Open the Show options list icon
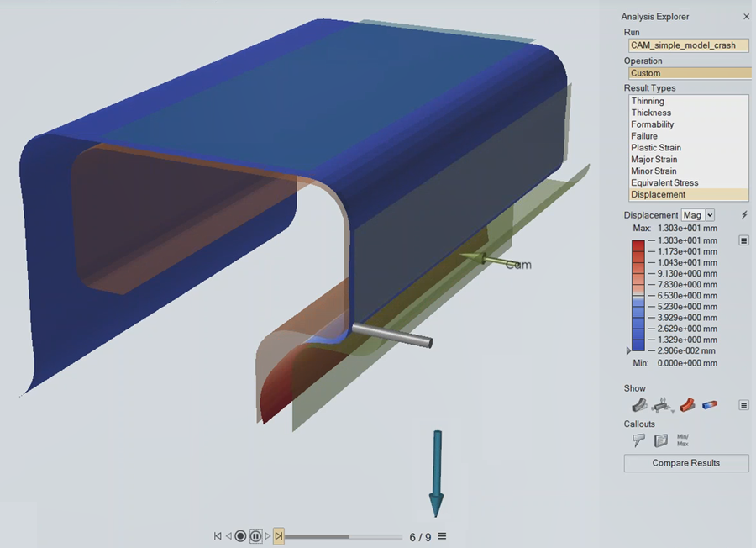The width and height of the screenshot is (756, 548). (743, 405)
